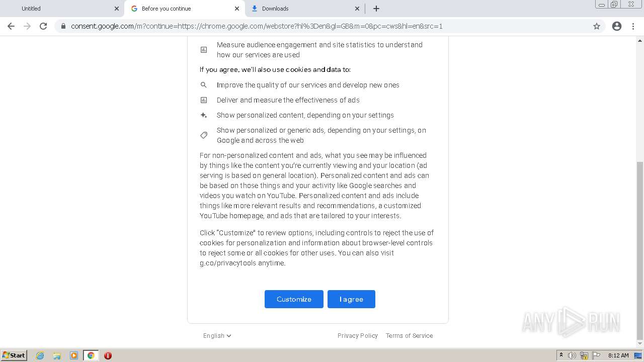
Task: Open the Windows Start menu
Action: pos(14,355)
